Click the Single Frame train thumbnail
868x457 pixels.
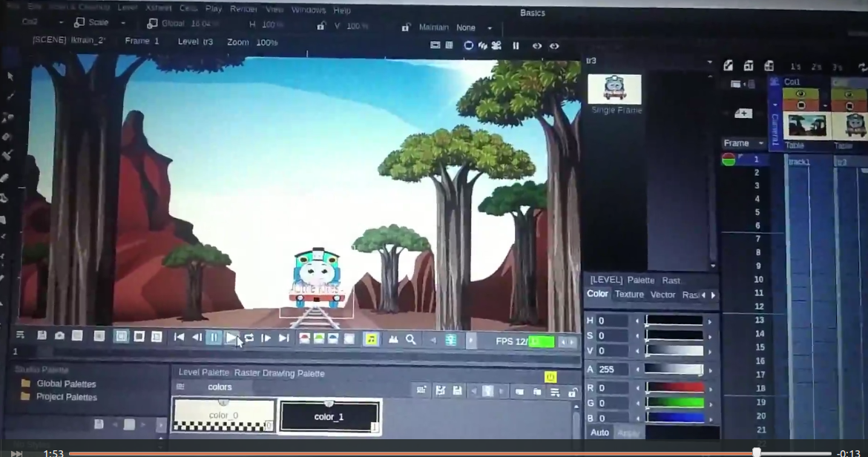(614, 89)
